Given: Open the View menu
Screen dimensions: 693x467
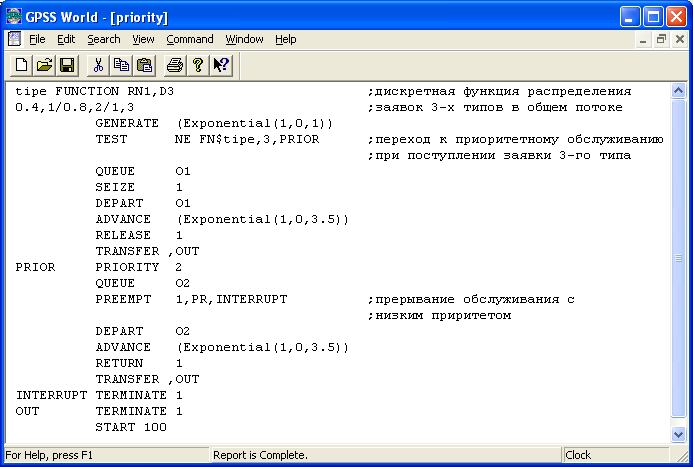Looking at the screenshot, I should click(143, 39).
